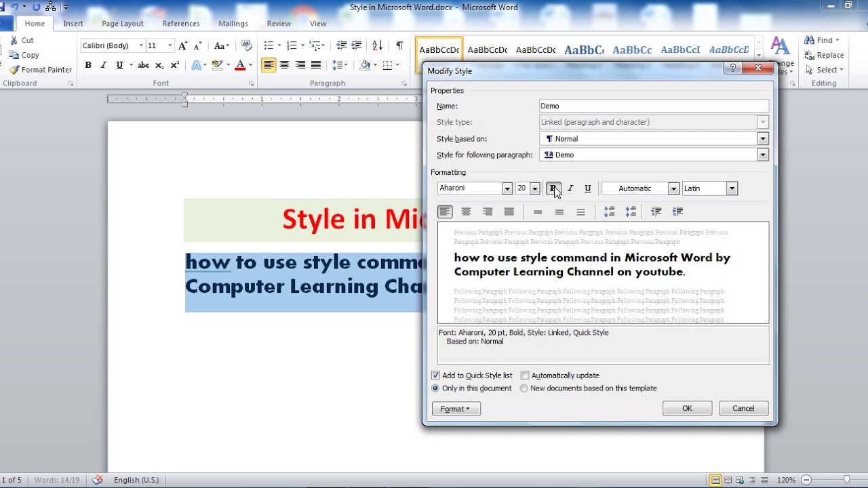This screenshot has height=488, width=868.
Task: Grow font size in ribbon
Action: pos(182,45)
